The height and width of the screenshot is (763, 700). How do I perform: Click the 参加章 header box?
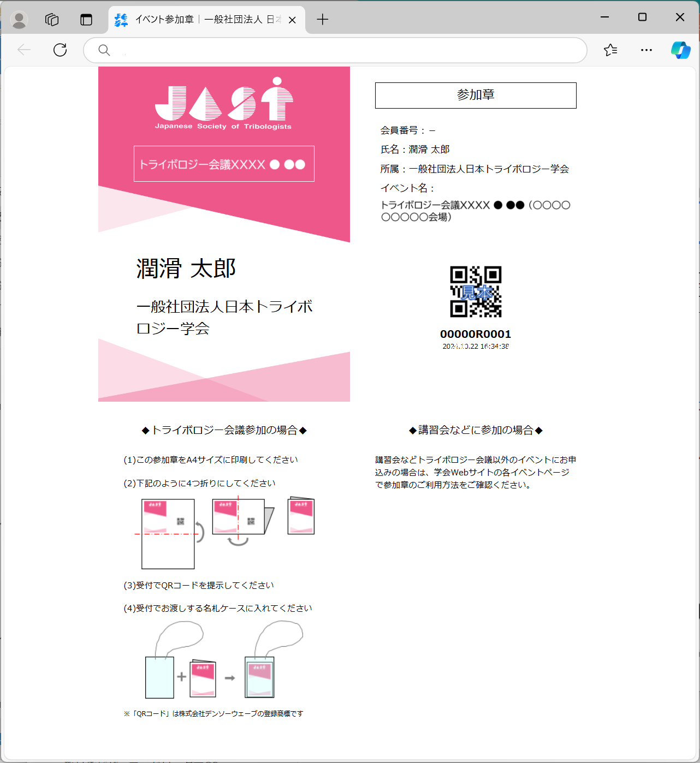(476, 96)
